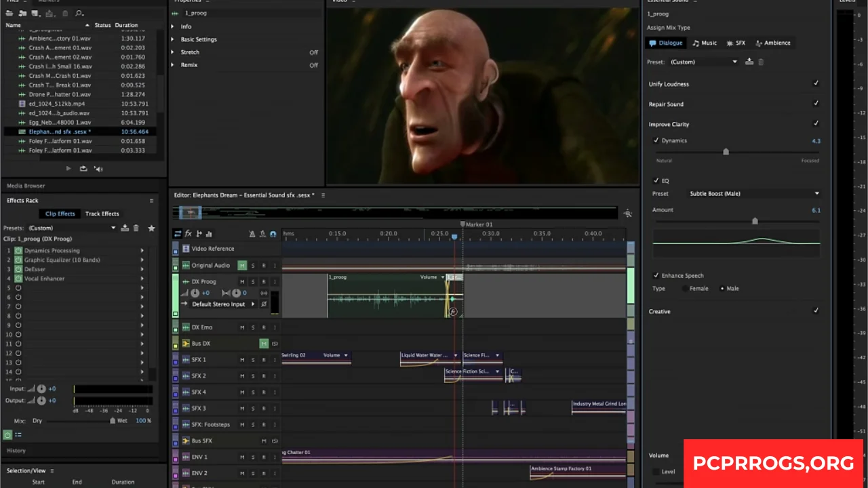The height and width of the screenshot is (488, 868).
Task: Toggle Auto-play speaker icon in Files panel
Action: (98, 169)
